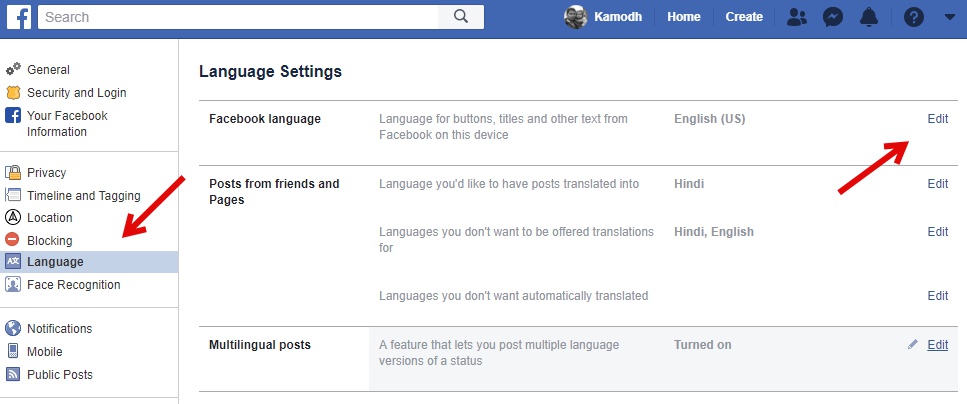Edit the Multilingual posts setting

click(937, 345)
